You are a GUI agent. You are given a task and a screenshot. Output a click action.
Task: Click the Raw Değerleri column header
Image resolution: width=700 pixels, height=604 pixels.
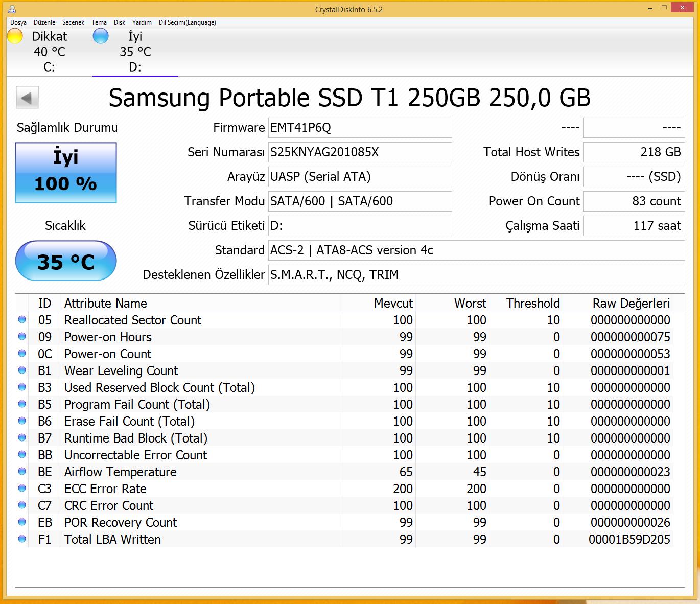[618, 303]
